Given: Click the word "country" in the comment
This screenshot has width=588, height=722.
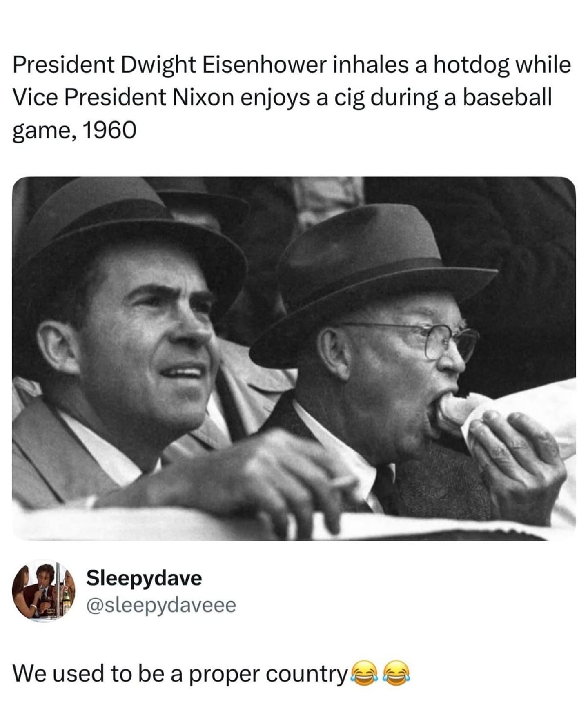Looking at the screenshot, I should pyautogui.click(x=306, y=675).
